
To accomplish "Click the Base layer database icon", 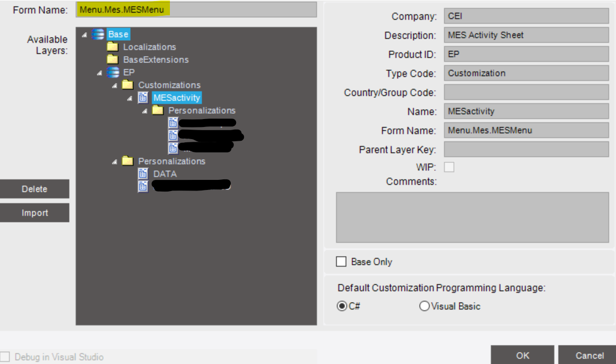I will pos(98,34).
